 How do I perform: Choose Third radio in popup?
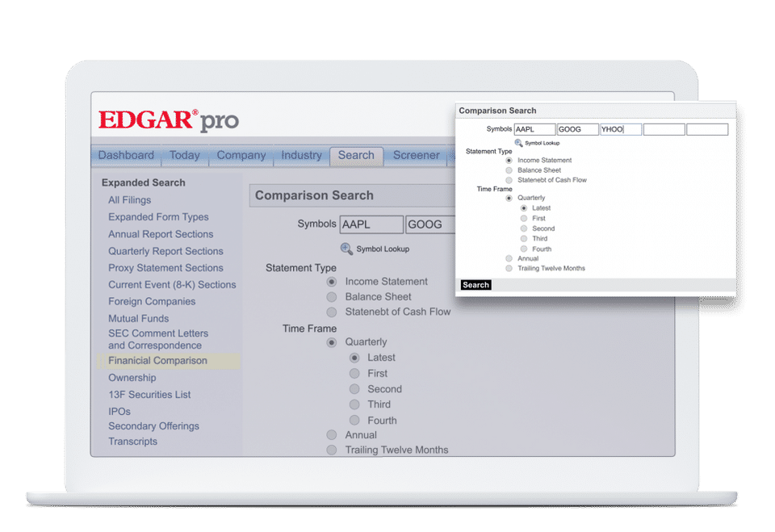click(523, 238)
